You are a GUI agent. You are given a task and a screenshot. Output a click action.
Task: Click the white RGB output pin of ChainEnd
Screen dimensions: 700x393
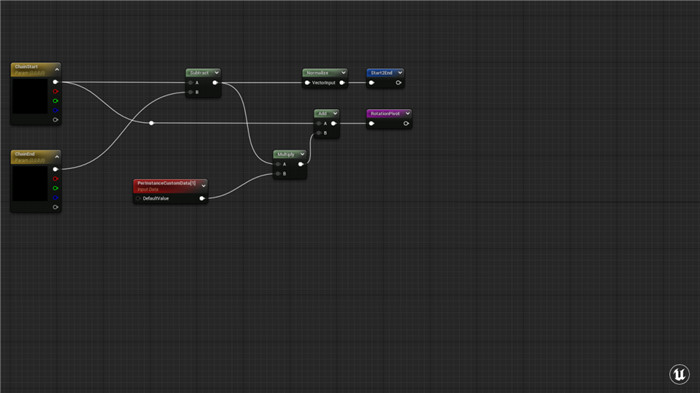pos(55,169)
